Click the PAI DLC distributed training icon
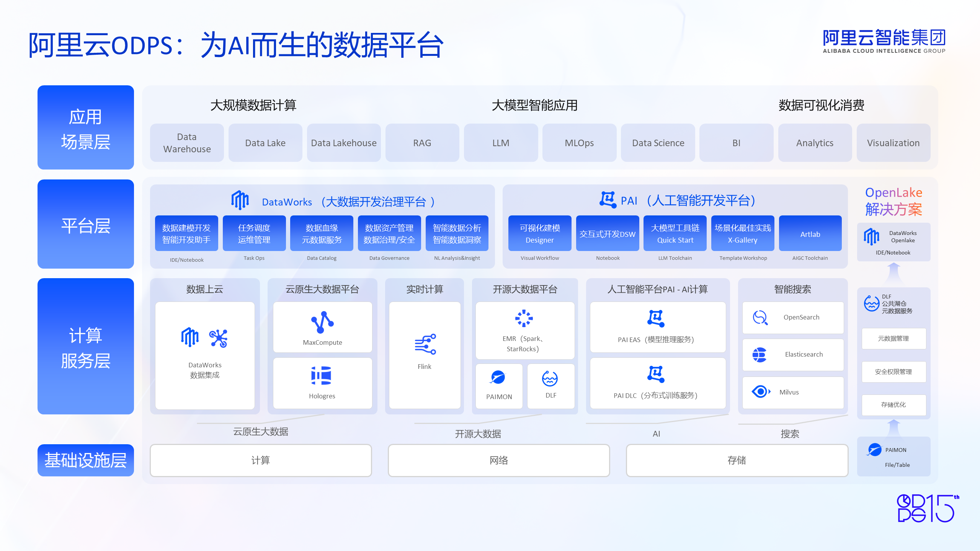This screenshot has height=551, width=980. click(x=656, y=374)
